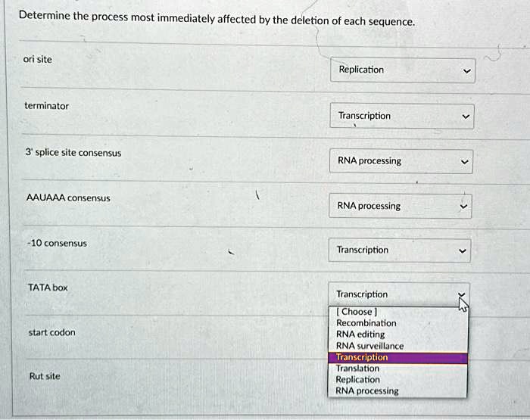The height and width of the screenshot is (420, 530).
Task: Pick Replication in the open dropdown list
Action: tap(358, 380)
